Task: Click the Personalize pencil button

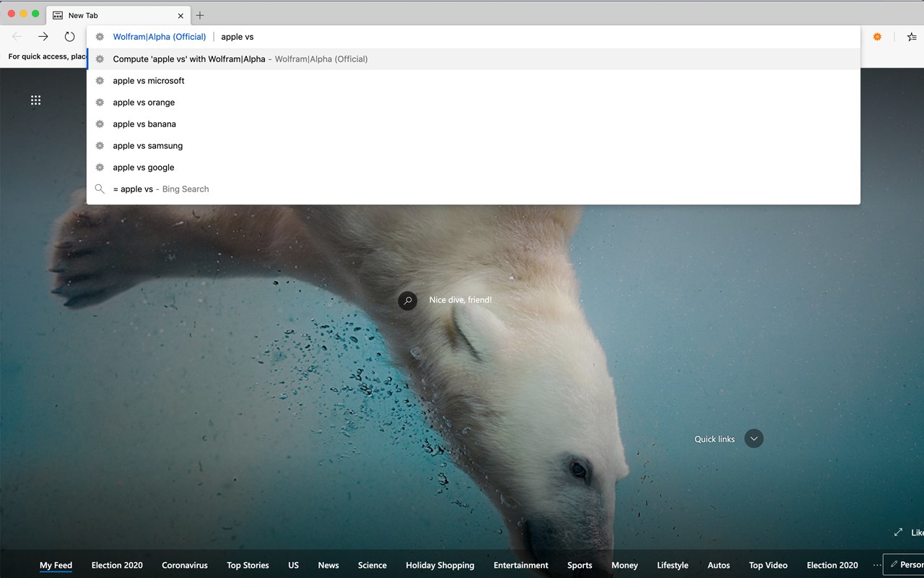Action: point(903,565)
